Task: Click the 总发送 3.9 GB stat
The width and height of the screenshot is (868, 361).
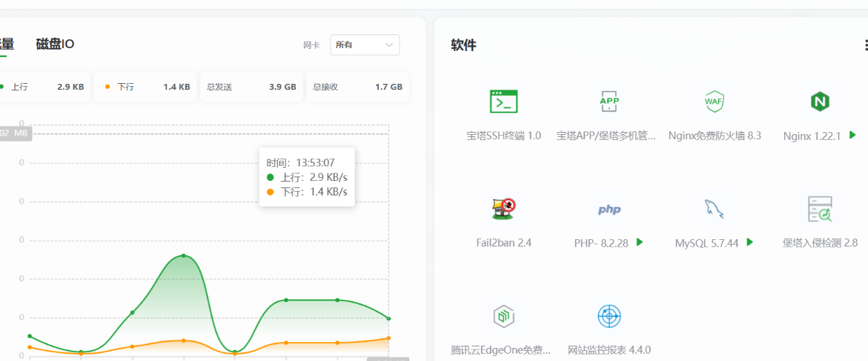Action: pos(251,87)
